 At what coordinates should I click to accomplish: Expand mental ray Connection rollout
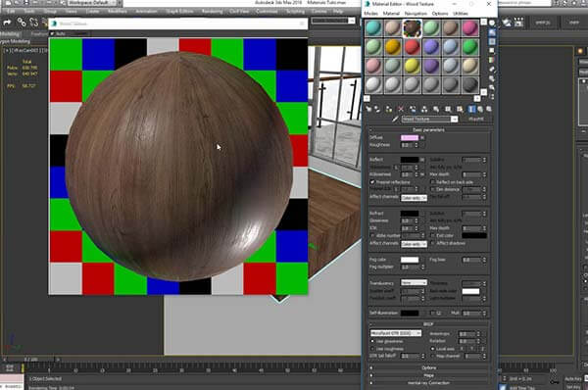[x=429, y=383]
